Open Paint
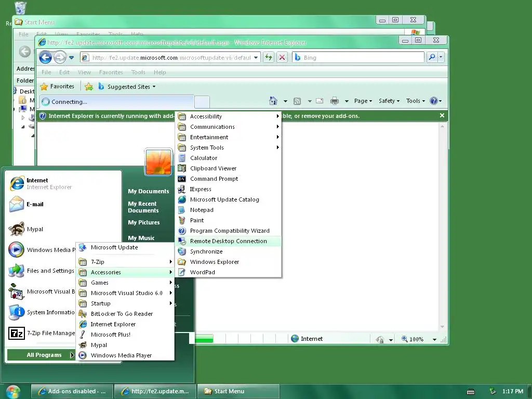 [229, 220]
